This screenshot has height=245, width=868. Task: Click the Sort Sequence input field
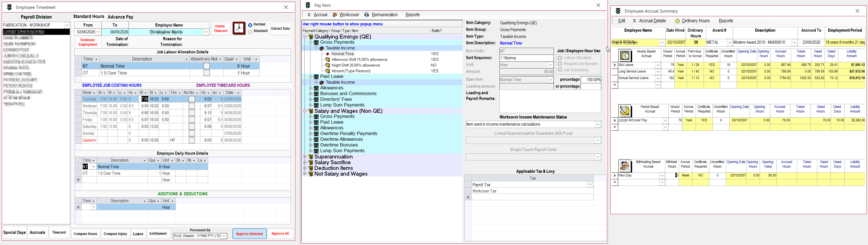[526, 58]
